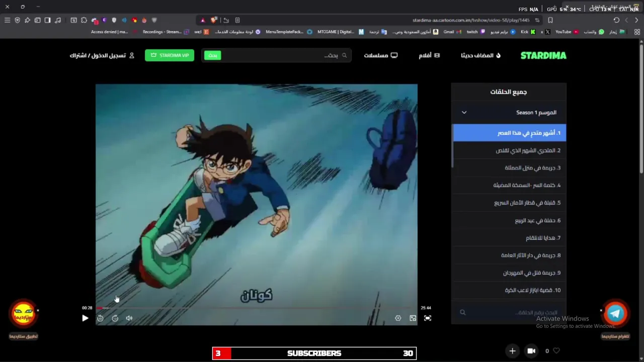Viewport: 644px width, 362px height.
Task: Open episode 5 from the list
Action: click(x=509, y=203)
